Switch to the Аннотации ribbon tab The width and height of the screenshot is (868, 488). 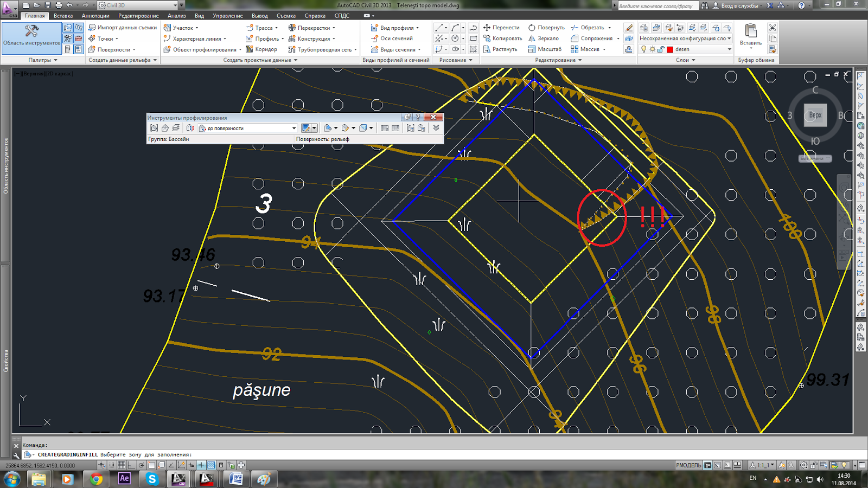[95, 16]
